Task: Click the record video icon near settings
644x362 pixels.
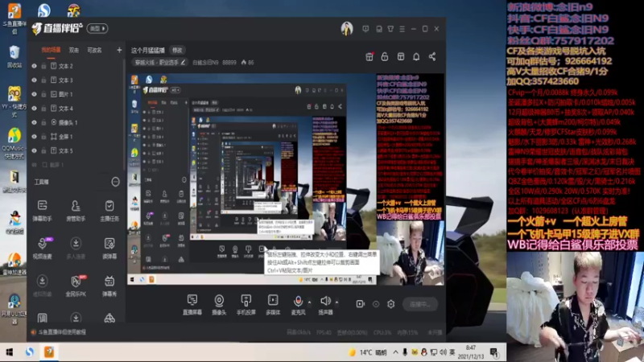Action: click(360, 304)
